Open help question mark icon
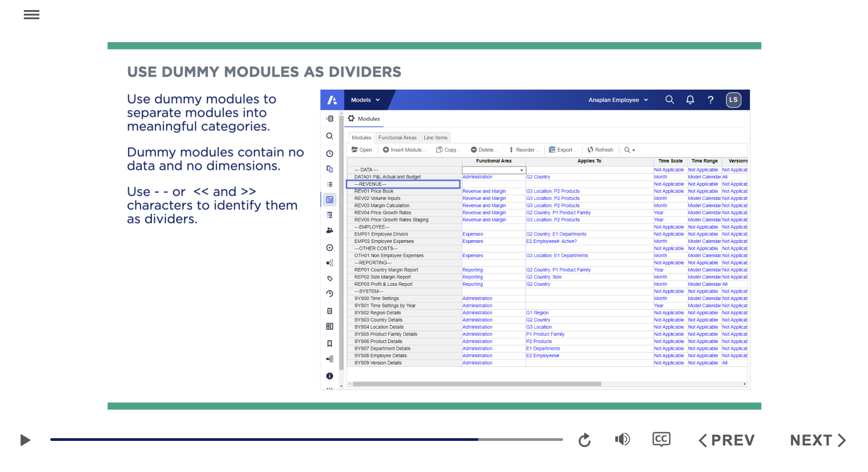Screen dimensions: 868x472 click(x=711, y=100)
